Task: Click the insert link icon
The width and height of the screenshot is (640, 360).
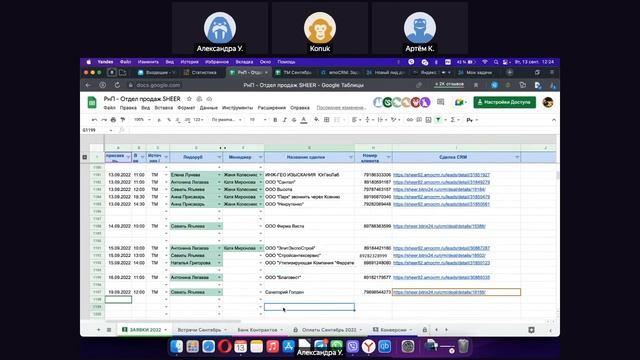Action: 409,120
